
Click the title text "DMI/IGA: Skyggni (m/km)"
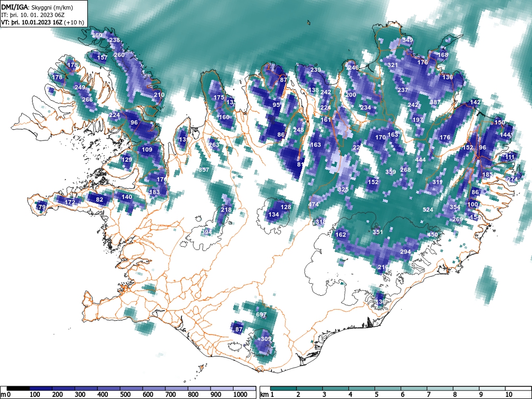click(37, 7)
